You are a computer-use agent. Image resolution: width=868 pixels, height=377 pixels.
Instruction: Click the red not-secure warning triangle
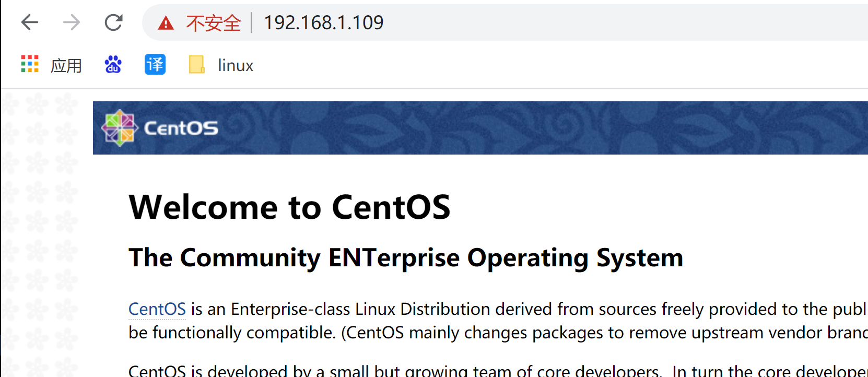coord(166,23)
